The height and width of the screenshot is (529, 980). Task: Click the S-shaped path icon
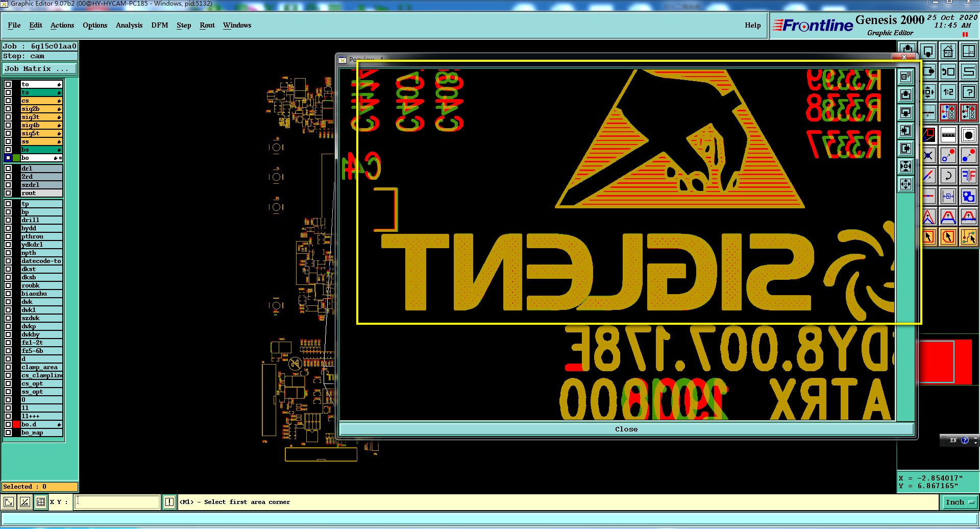coord(969,71)
